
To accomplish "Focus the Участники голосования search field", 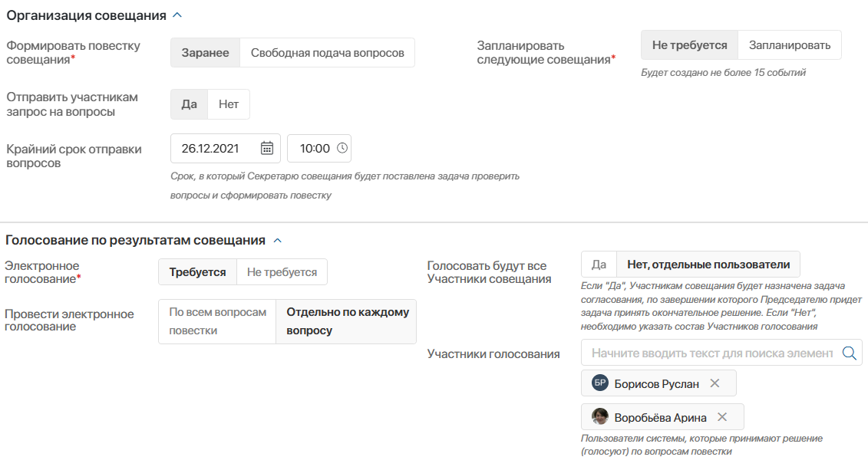I will [722, 353].
